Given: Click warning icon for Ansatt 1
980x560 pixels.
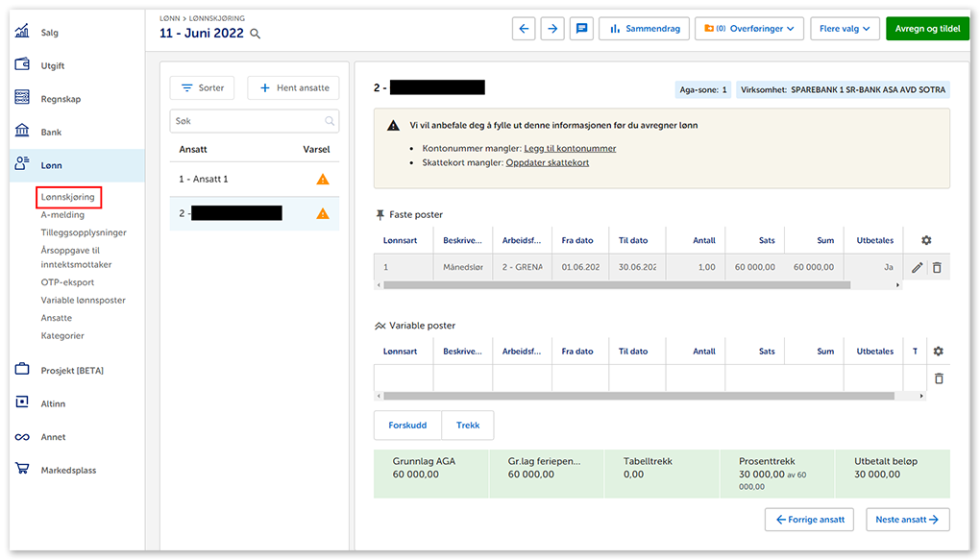Looking at the screenshot, I should tap(323, 180).
